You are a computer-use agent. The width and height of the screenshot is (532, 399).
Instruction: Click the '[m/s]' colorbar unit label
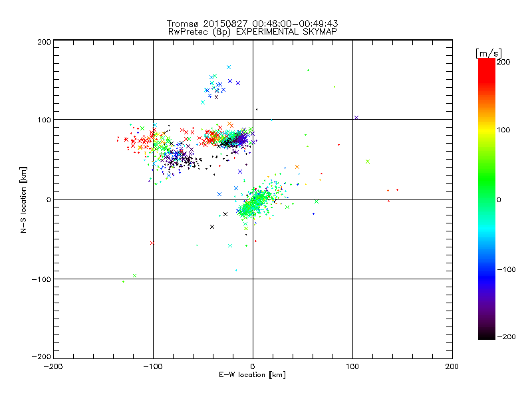(x=489, y=53)
